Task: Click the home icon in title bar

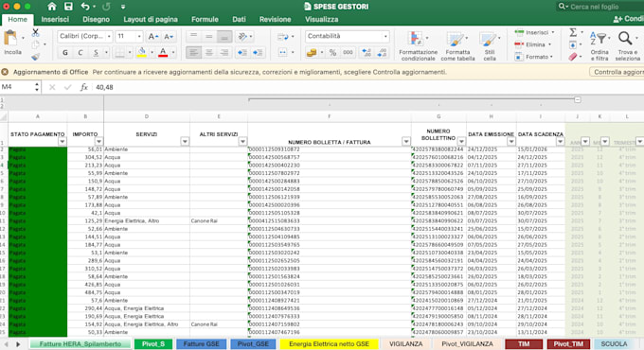Action: pos(52,7)
